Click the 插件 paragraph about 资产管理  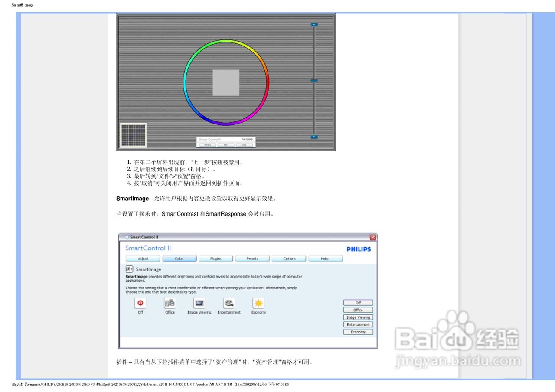coord(214,362)
